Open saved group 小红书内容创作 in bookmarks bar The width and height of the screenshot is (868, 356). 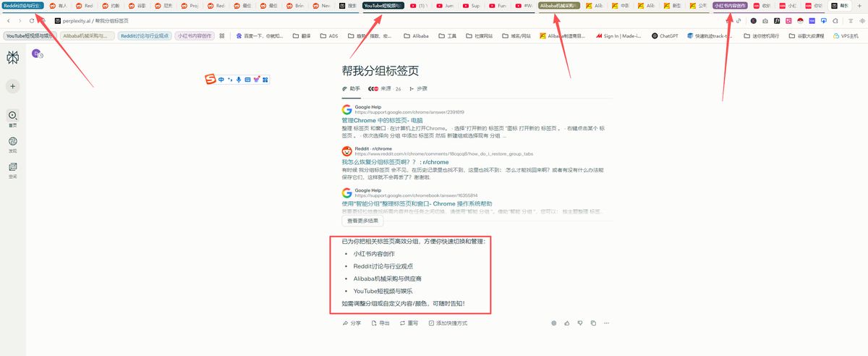194,35
